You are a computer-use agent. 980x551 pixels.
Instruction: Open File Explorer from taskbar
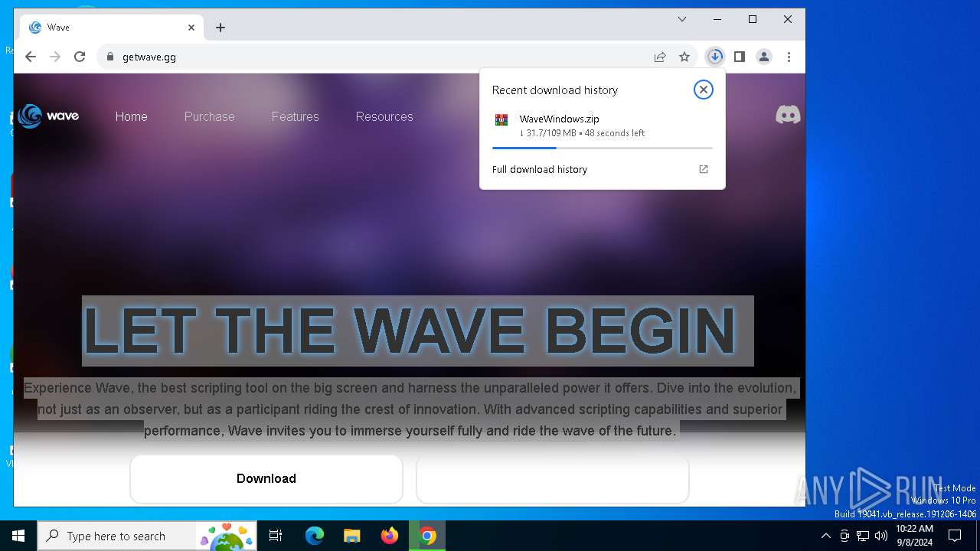click(x=352, y=536)
